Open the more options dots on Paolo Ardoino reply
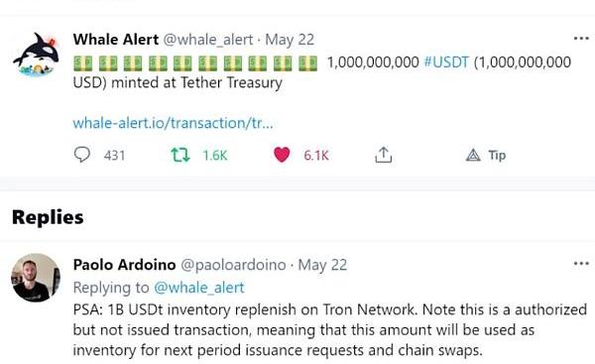The height and width of the screenshot is (364, 595). point(581,263)
